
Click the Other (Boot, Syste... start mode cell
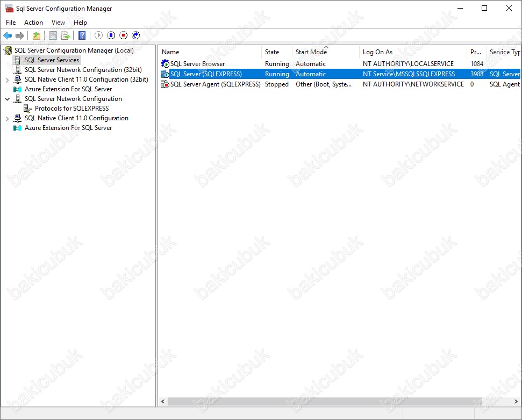click(324, 84)
